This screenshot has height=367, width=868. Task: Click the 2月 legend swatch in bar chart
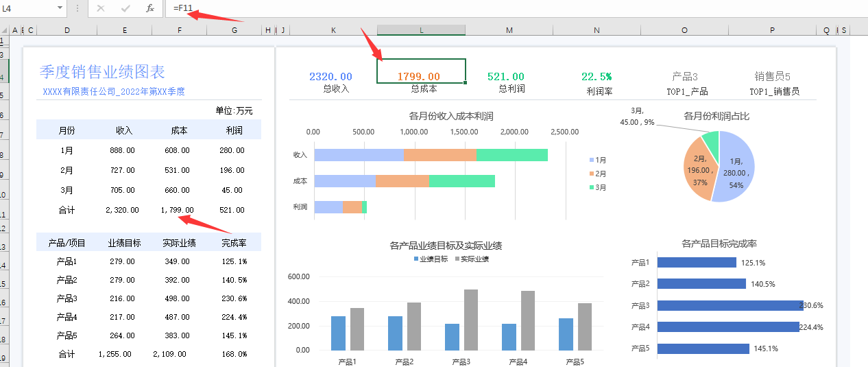(592, 174)
